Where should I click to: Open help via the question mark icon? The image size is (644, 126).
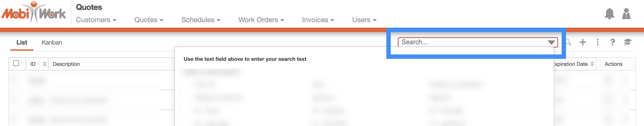pyautogui.click(x=613, y=42)
